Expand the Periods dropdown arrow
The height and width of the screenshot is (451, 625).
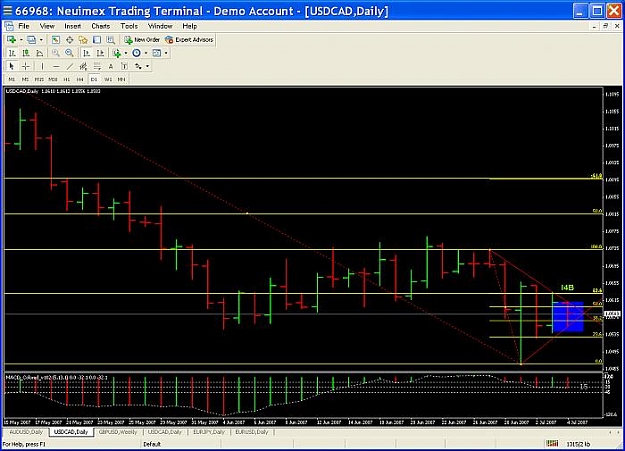click(146, 53)
